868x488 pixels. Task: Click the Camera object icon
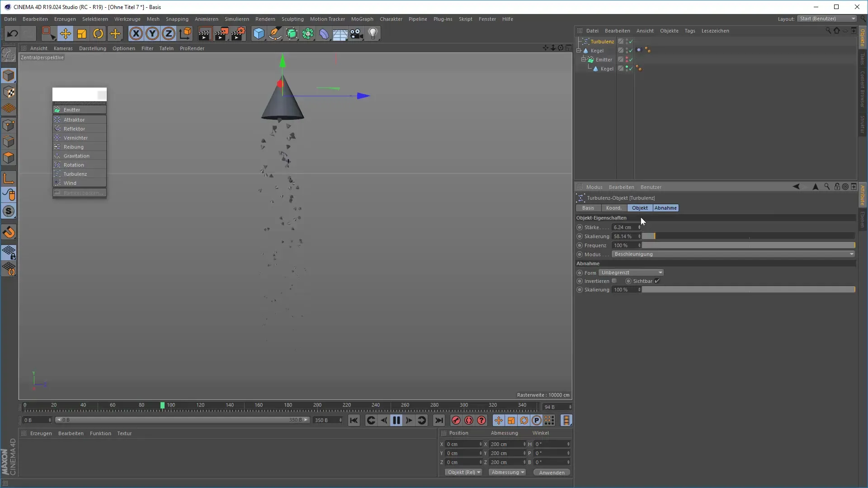point(357,33)
